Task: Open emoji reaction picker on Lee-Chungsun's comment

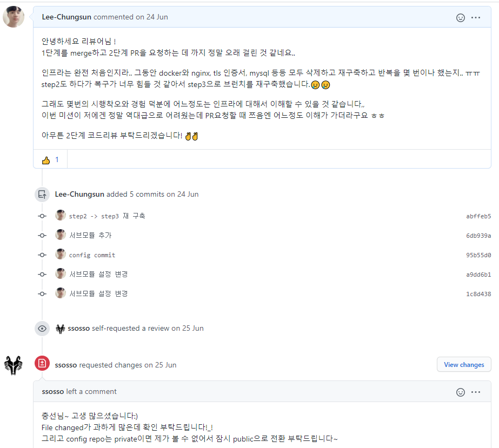Action: pyautogui.click(x=461, y=18)
